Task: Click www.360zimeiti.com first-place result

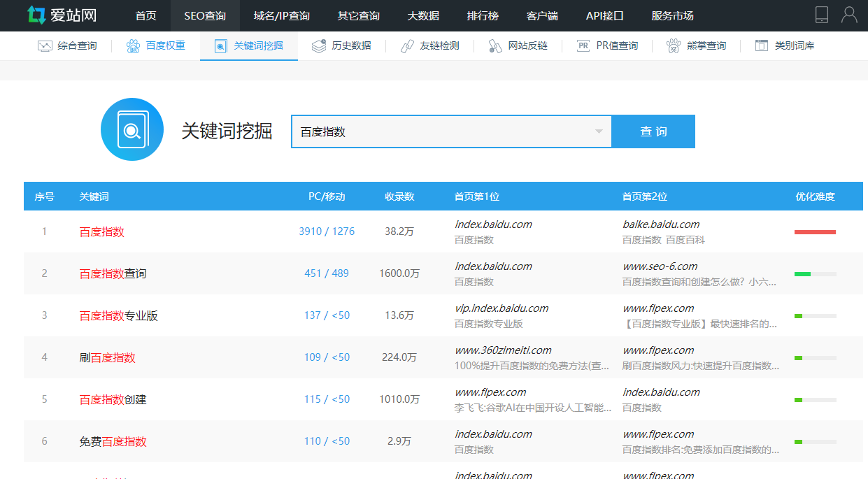Action: point(503,350)
